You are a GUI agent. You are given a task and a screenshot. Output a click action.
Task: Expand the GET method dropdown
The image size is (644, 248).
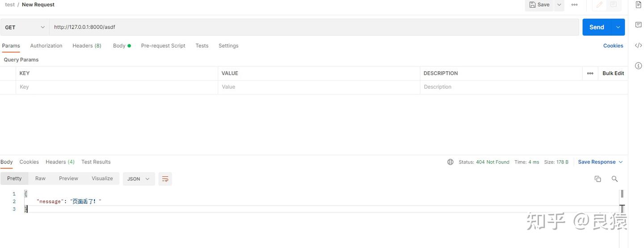point(25,27)
